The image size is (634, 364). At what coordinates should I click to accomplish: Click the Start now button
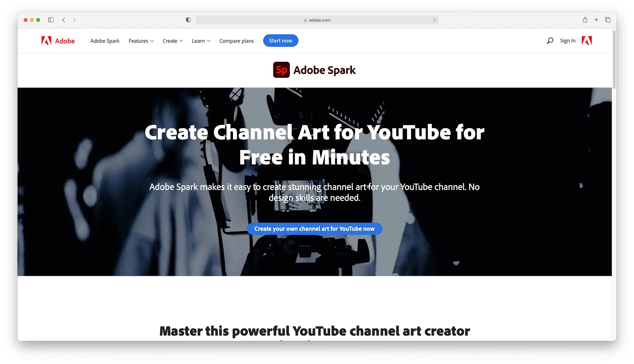pyautogui.click(x=281, y=40)
